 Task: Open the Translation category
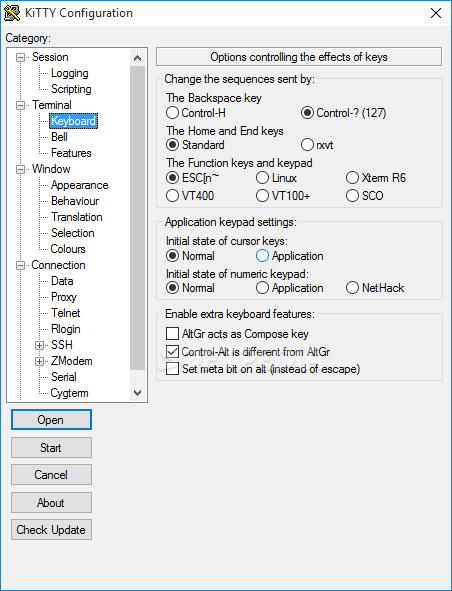77,217
